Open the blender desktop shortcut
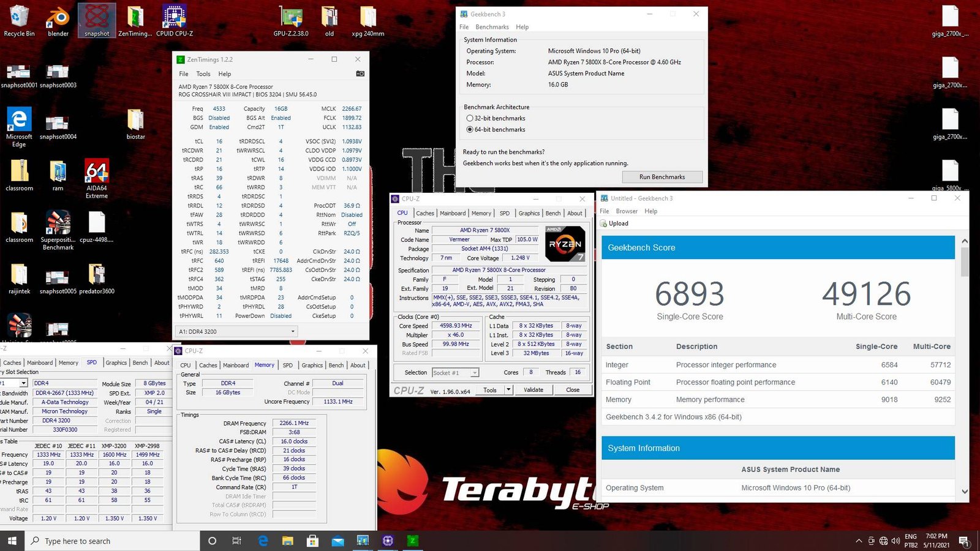 pyautogui.click(x=58, y=21)
